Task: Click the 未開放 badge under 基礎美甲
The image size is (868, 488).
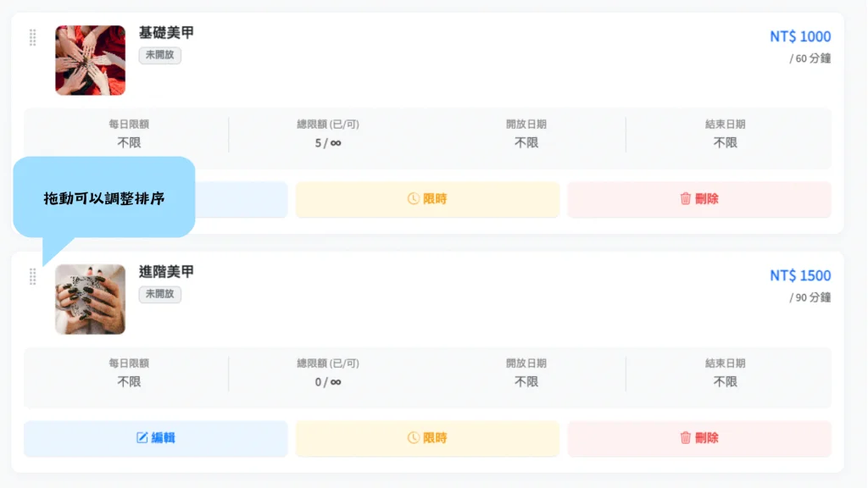Action: pos(160,56)
